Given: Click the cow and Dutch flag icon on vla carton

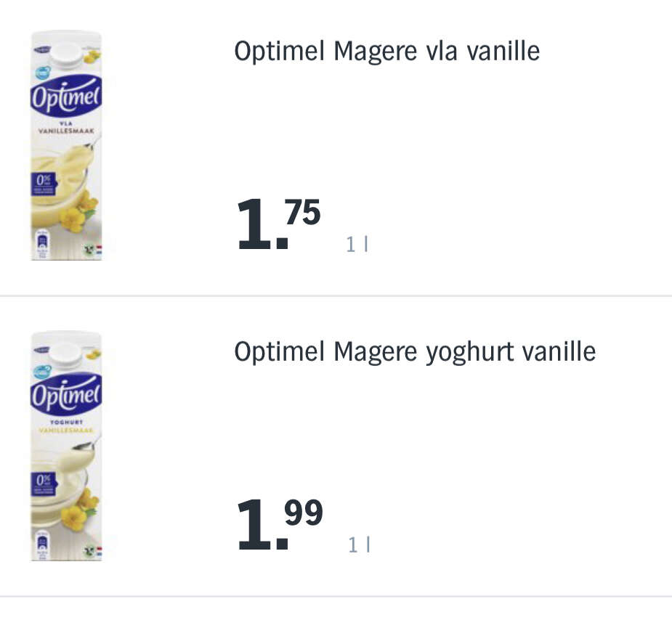Looking at the screenshot, I should click(93, 250).
